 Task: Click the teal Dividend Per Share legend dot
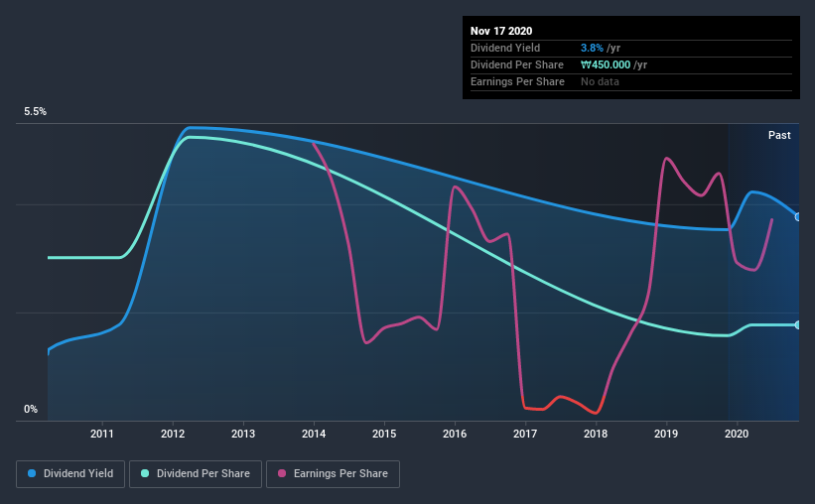click(x=145, y=473)
